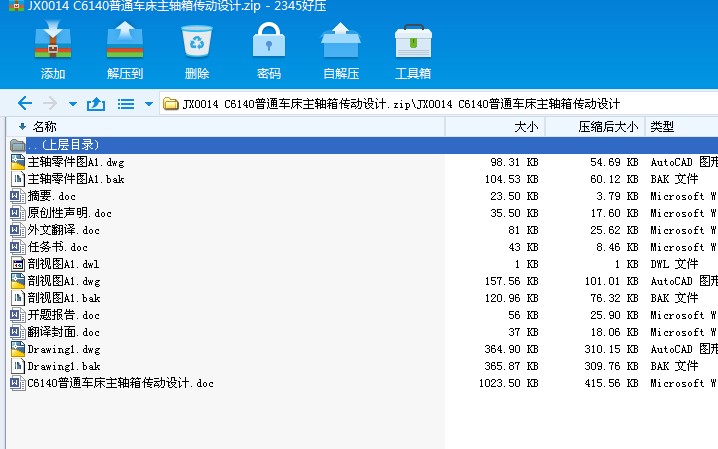Viewport: 718px width, 449px height.
Task: Click the 98.31 KB size cell
Action: [x=514, y=162]
